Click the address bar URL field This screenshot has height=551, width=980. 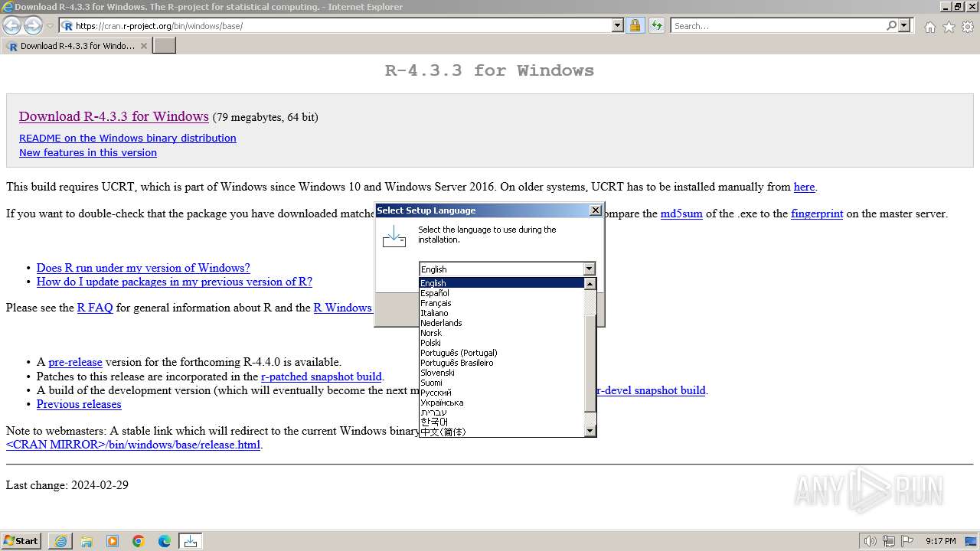pos(342,26)
